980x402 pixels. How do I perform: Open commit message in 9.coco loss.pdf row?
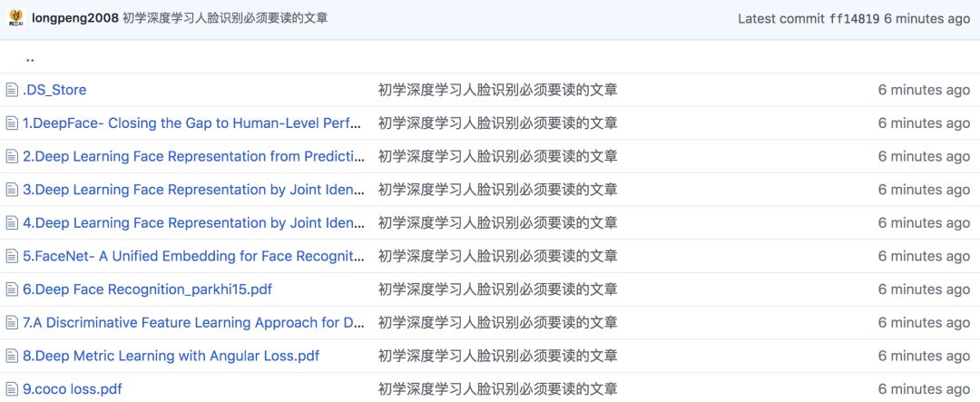[x=497, y=389]
